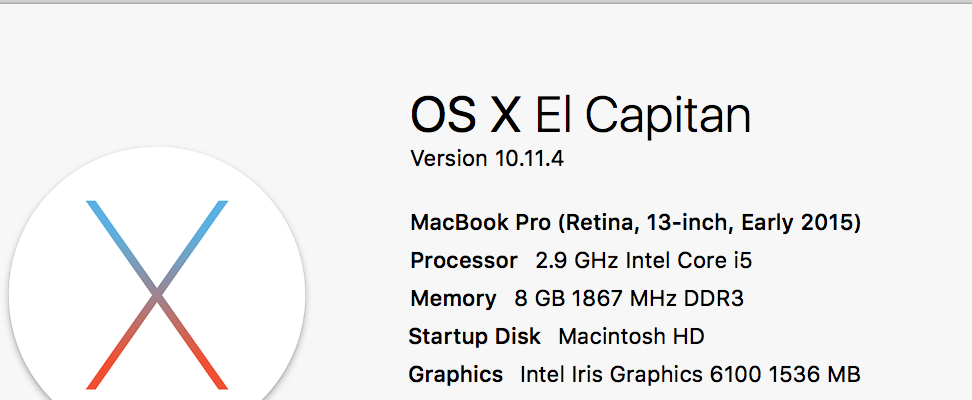The height and width of the screenshot is (400, 972).
Task: Click version number 10.11.4 to show build
Action: point(529,159)
